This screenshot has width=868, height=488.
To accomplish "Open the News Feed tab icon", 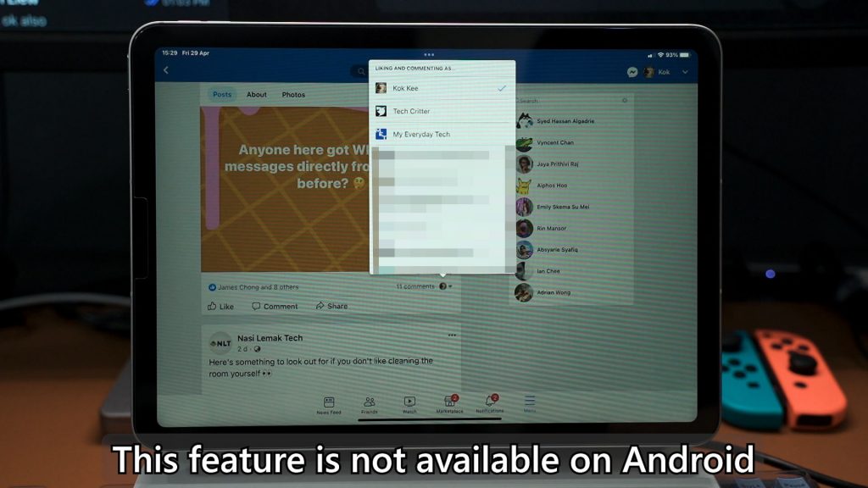I will [x=329, y=402].
